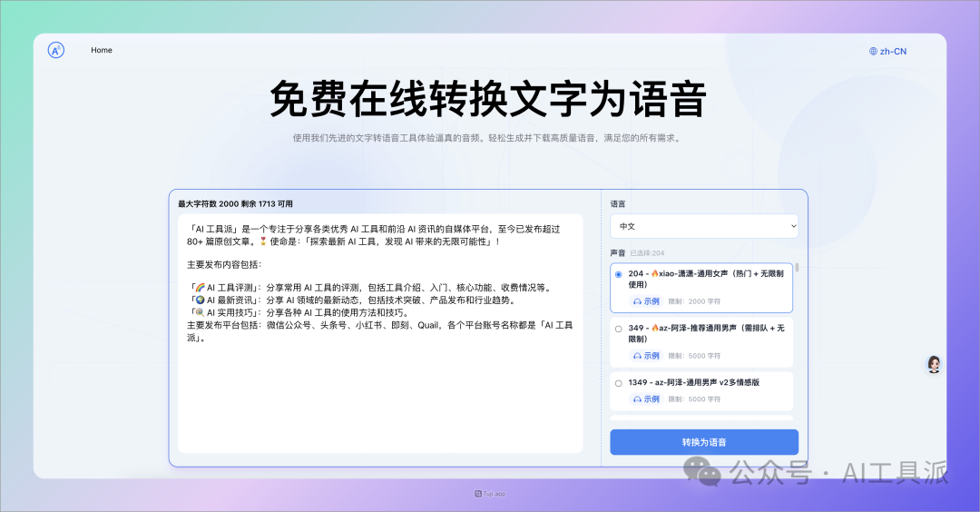
Task: Click the 免费在线转换文字为语音 heading
Action: click(x=488, y=99)
